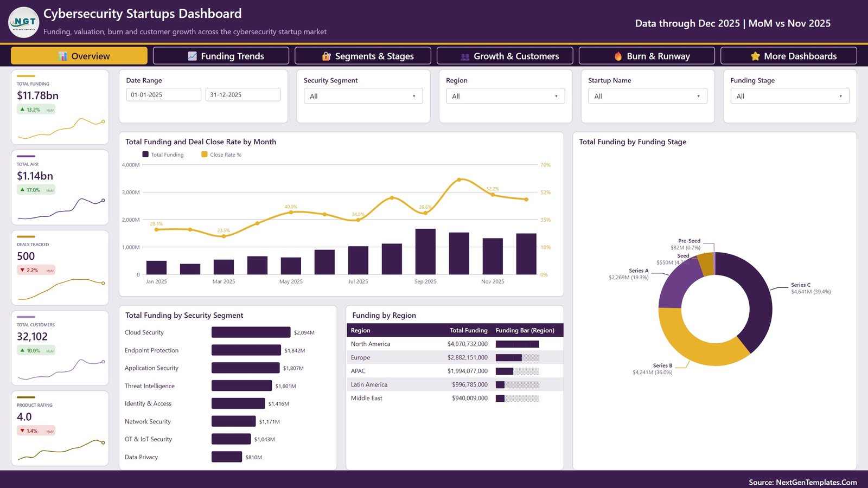Switch to Burn & Runway tab
Image resolution: width=868 pixels, height=488 pixels.
tap(647, 56)
